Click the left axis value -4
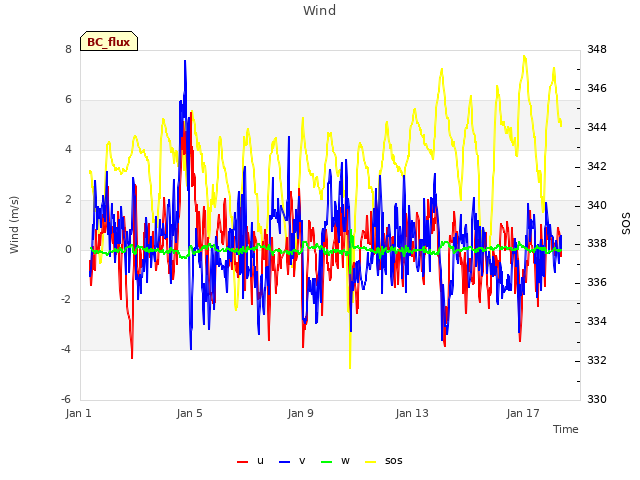640x480 pixels. click(66, 349)
